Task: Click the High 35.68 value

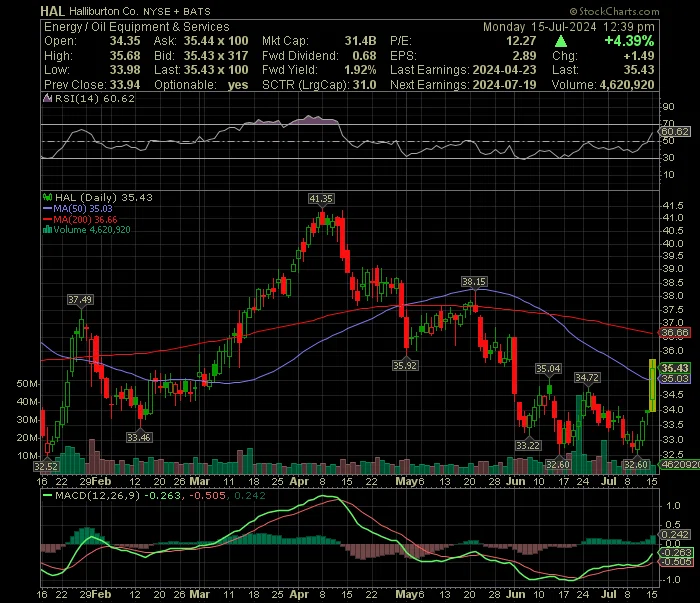Action: 125,56
